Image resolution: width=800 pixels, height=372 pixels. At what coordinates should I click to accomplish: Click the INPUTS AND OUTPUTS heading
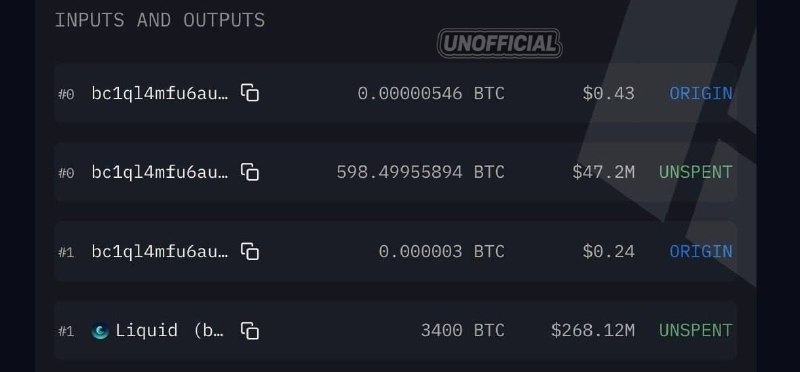tap(160, 20)
